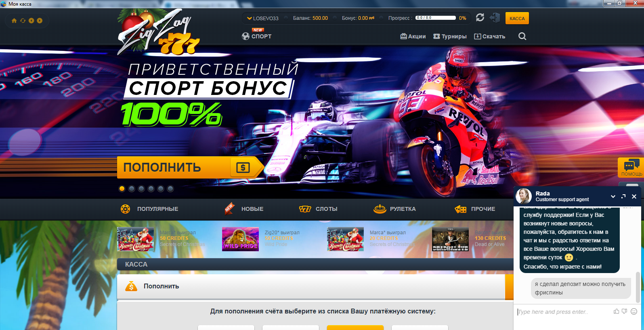The height and width of the screenshot is (330, 644).
Task: Click the sent message about фриспины
Action: 581,288
